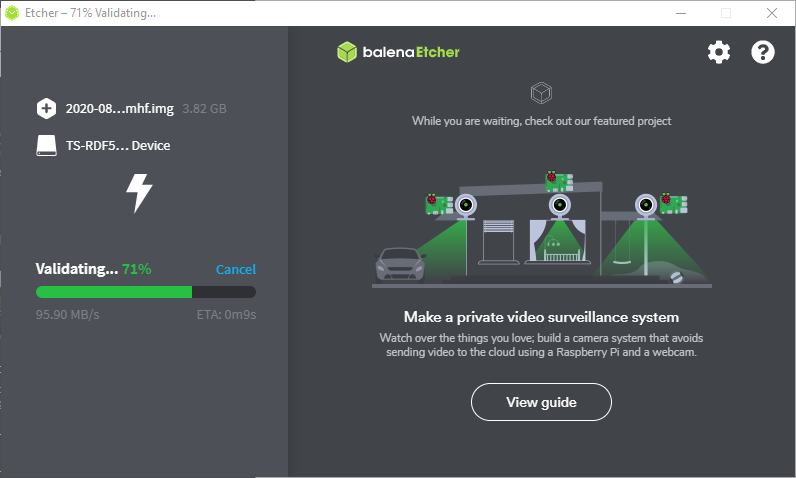Click the target drive device icon
This screenshot has width=796, height=478.
pyautogui.click(x=46, y=145)
